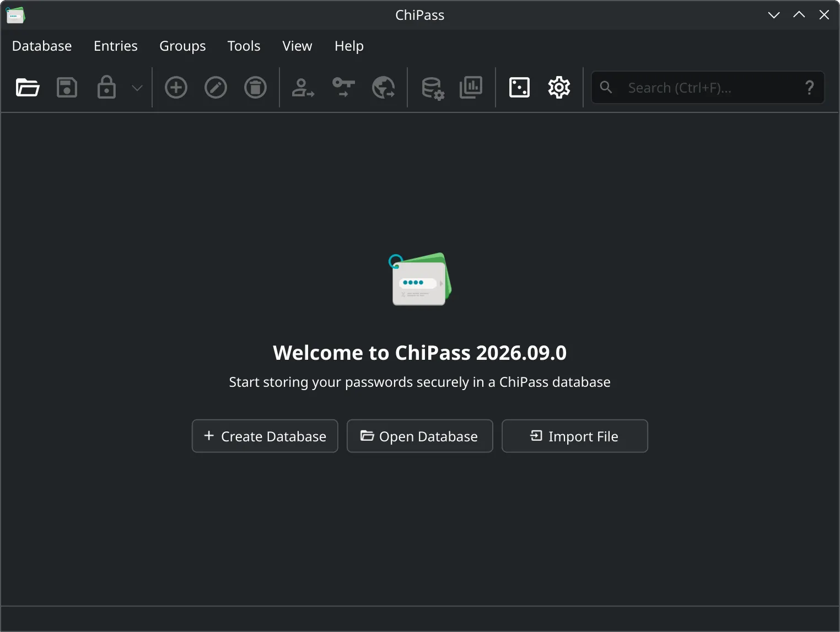Maximize the ChiPass window
The width and height of the screenshot is (840, 632).
pos(799,15)
